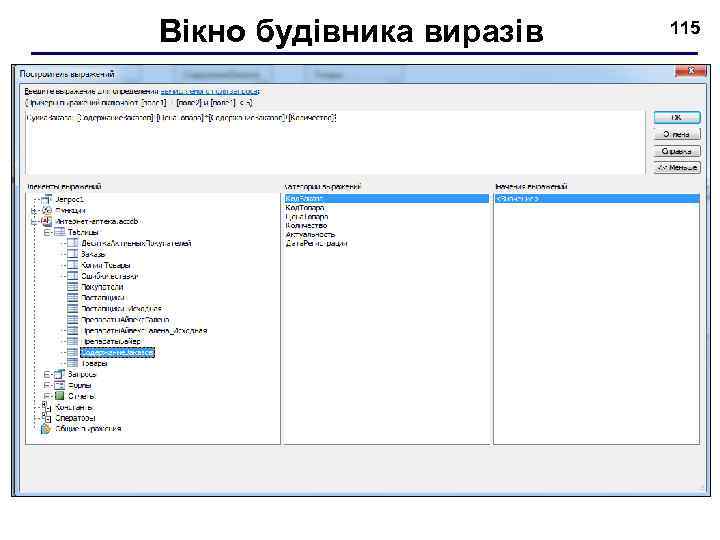The height and width of the screenshot is (540, 720).
Task: Select the Покупатели table
Action: click(102, 287)
